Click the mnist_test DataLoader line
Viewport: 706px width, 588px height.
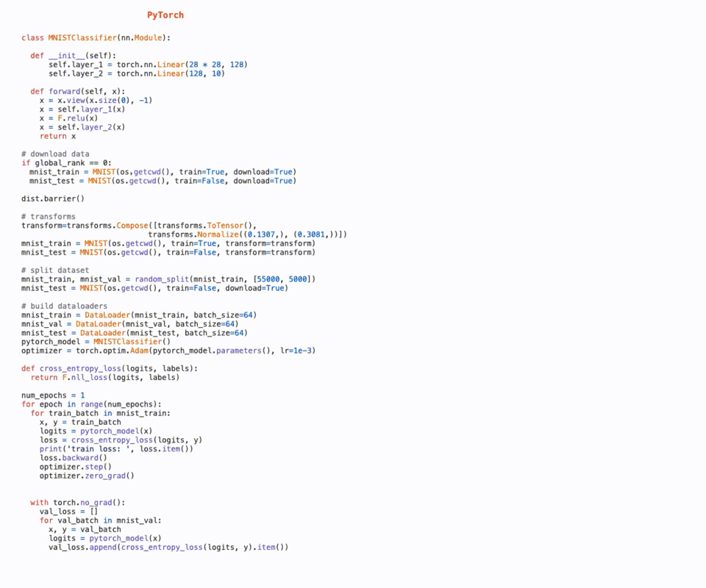(x=134, y=333)
